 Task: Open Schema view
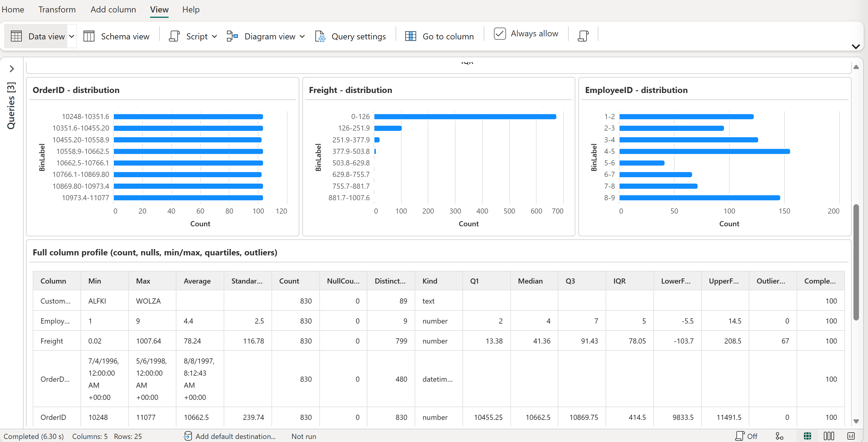coord(116,36)
